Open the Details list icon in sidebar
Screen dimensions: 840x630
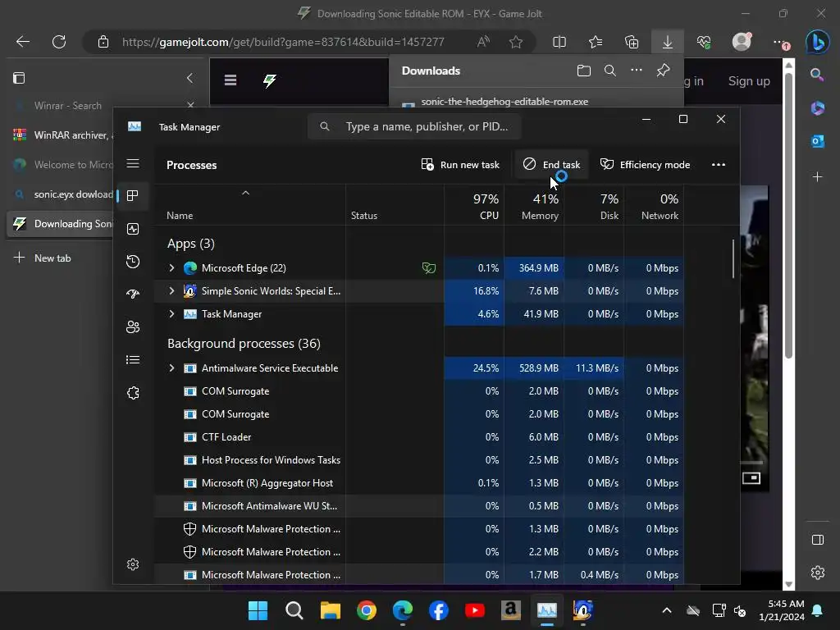tap(133, 359)
